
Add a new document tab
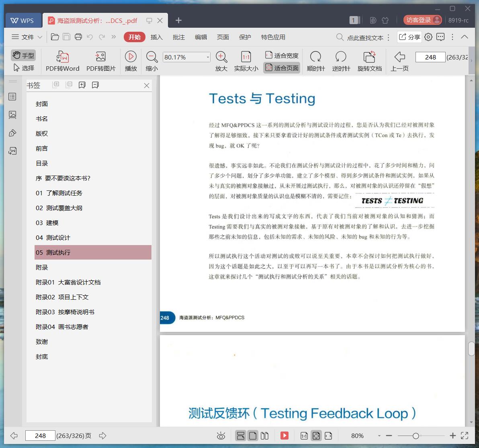178,20
